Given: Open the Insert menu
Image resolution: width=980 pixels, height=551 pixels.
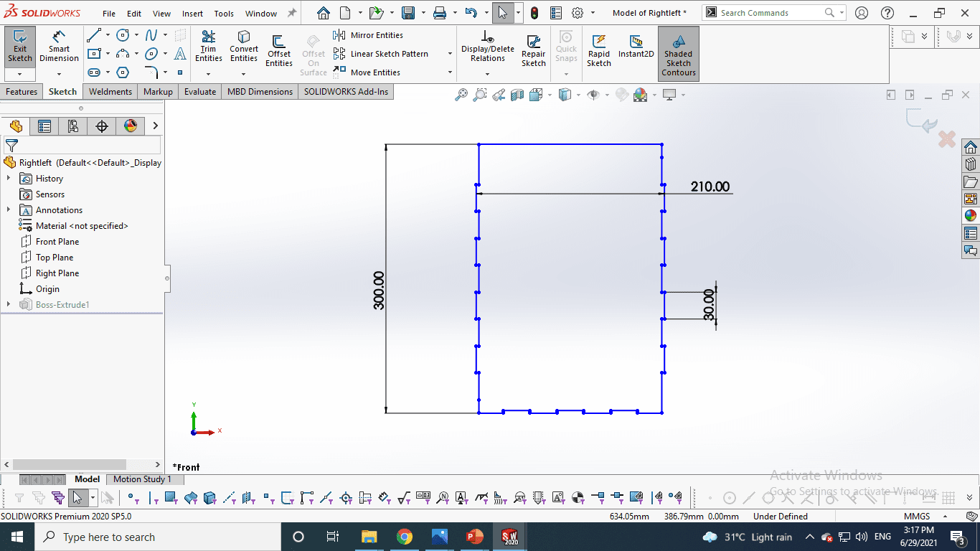Looking at the screenshot, I should tap(192, 14).
